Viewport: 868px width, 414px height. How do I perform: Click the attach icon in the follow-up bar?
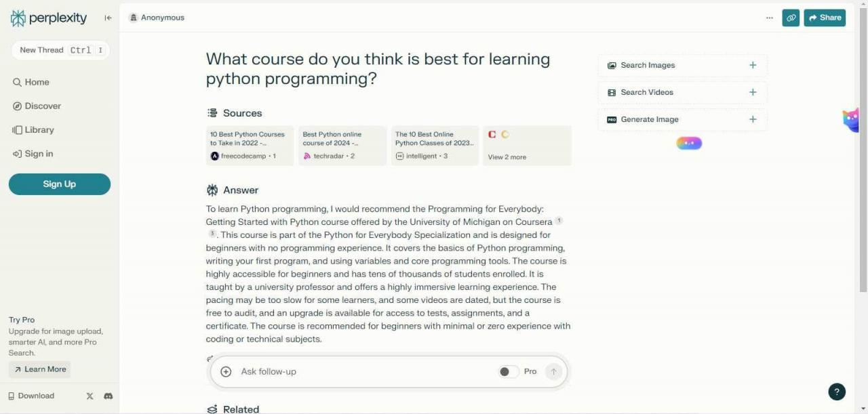click(x=226, y=371)
